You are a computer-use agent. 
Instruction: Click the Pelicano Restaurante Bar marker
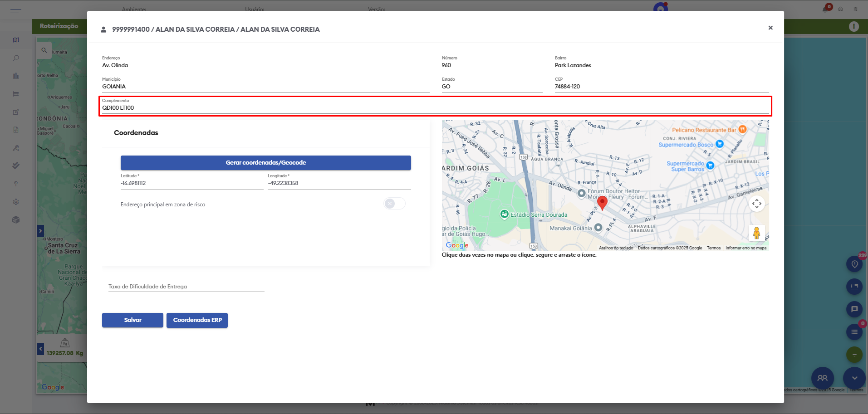742,129
